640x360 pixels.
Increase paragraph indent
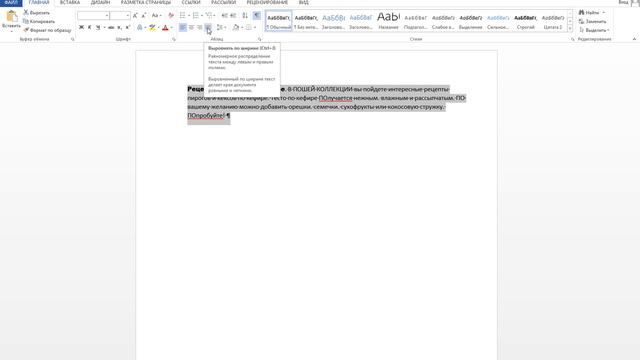tap(233, 16)
